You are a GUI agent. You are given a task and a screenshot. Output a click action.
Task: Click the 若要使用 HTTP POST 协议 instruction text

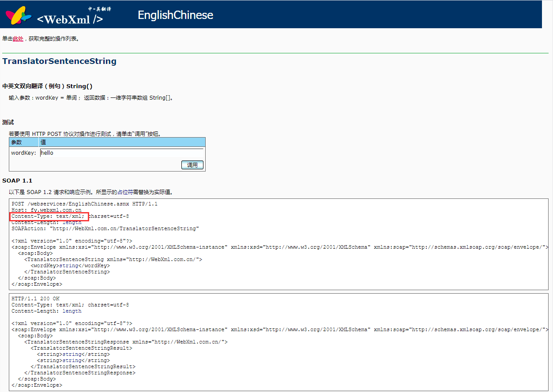point(85,134)
